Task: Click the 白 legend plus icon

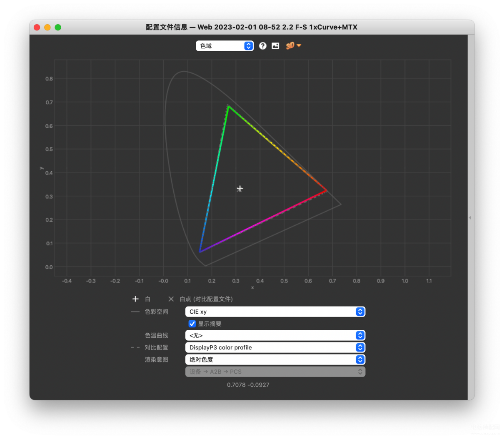Action: pos(135,299)
